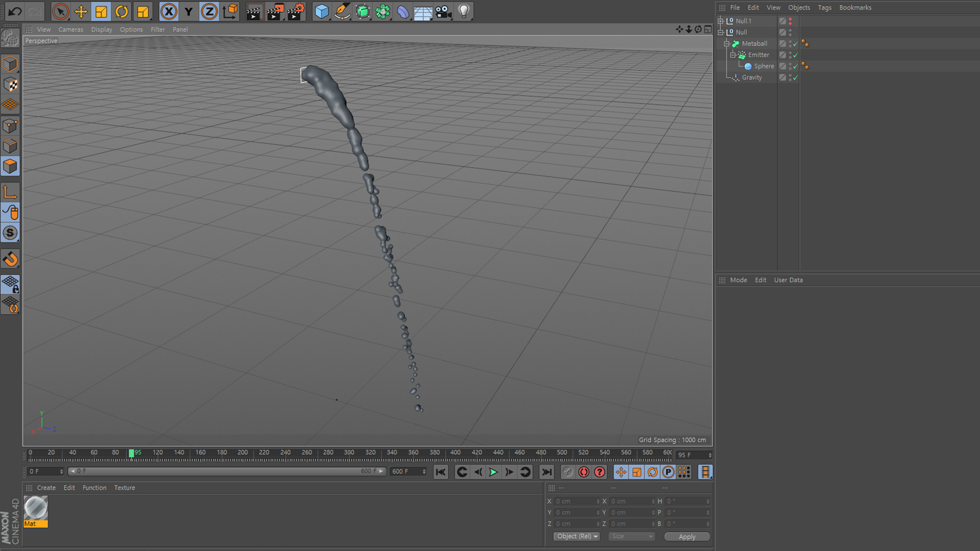Open the Tags menu in Object Manager
The height and width of the screenshot is (551, 980).
(x=824, y=7)
